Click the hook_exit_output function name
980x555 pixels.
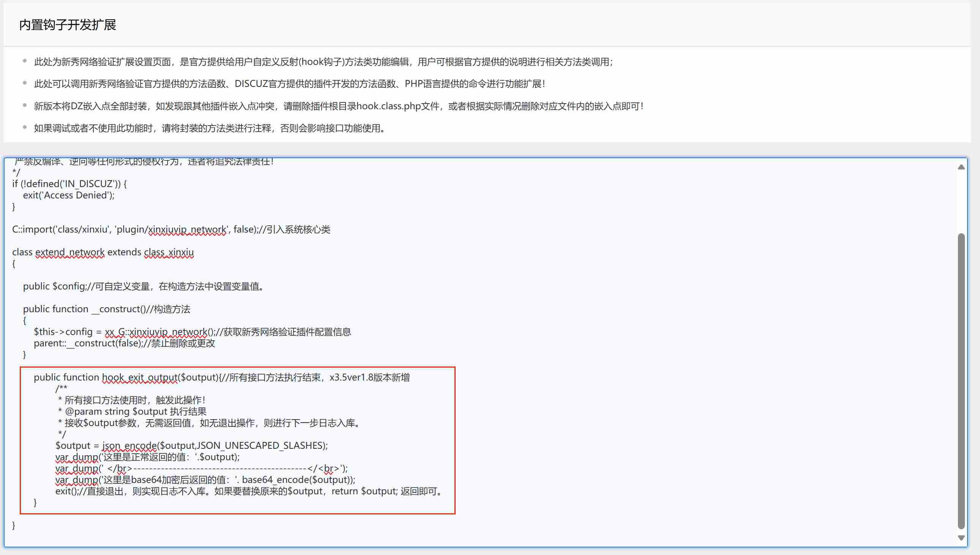pyautogui.click(x=140, y=377)
